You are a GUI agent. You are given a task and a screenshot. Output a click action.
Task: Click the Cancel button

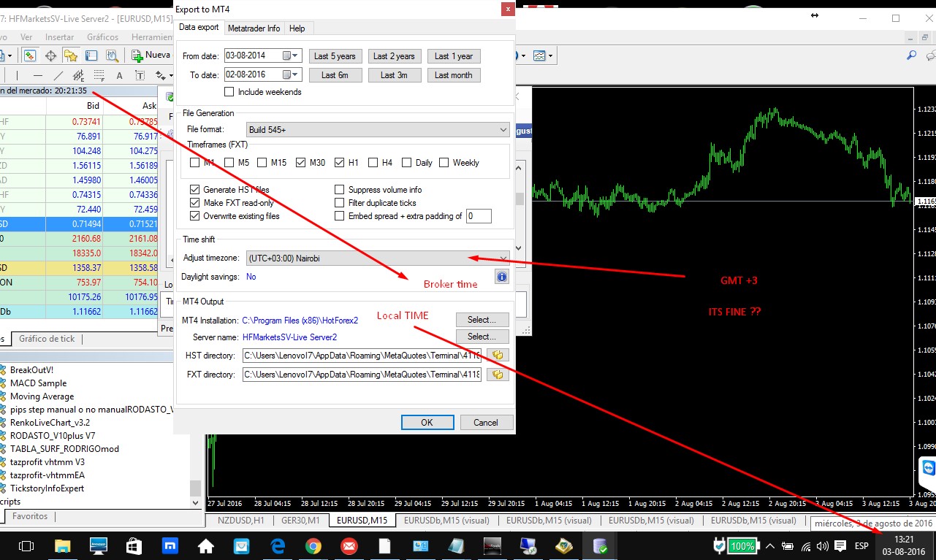pyautogui.click(x=486, y=422)
